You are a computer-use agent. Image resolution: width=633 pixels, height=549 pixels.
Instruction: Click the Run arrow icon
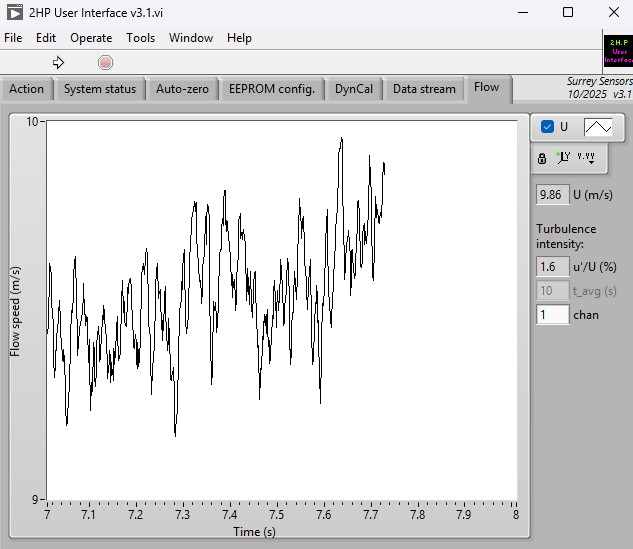[59, 63]
